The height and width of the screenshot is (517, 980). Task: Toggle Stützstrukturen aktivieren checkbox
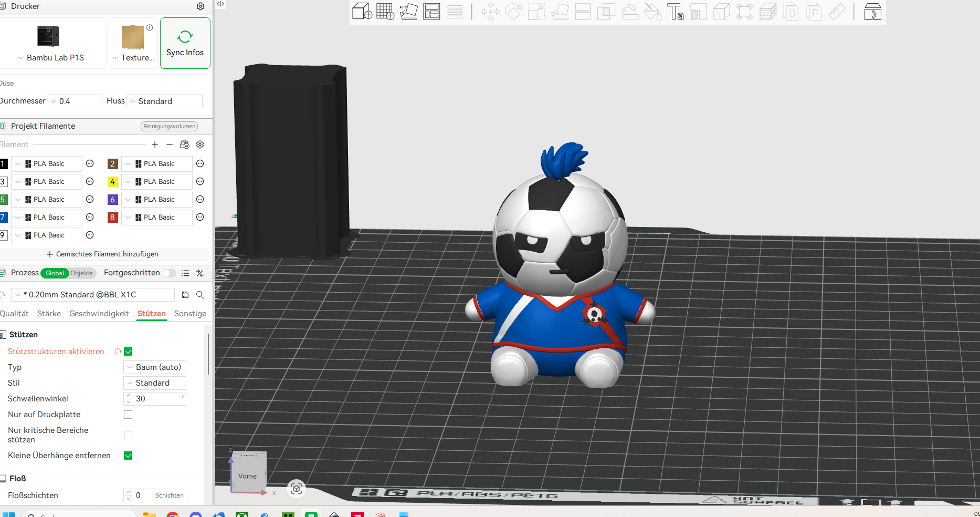pos(128,351)
